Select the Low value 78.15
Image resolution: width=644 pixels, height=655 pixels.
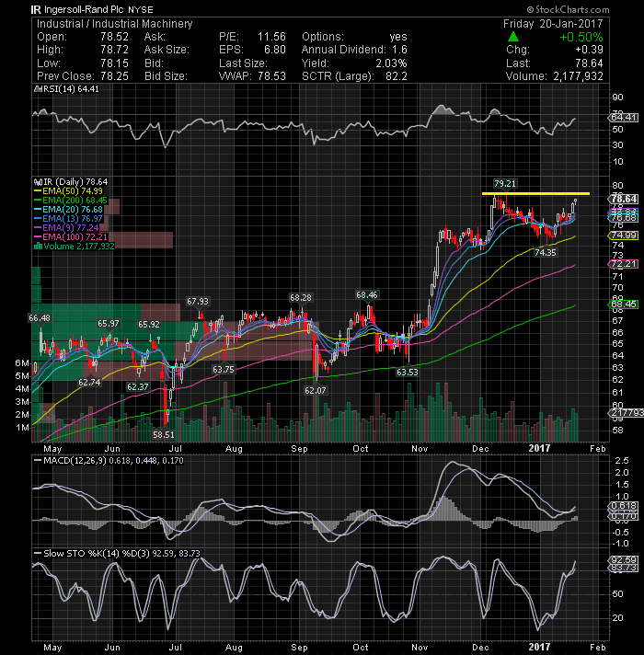pyautogui.click(x=114, y=63)
